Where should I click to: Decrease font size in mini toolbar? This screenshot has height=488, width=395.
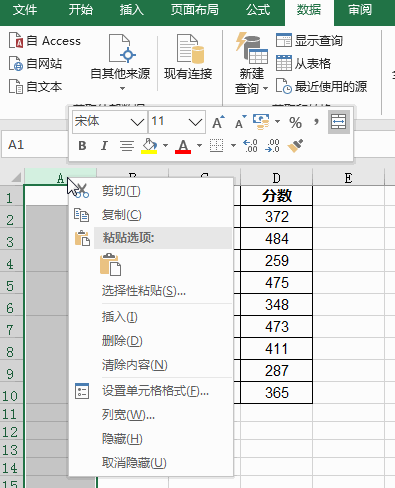click(x=240, y=122)
